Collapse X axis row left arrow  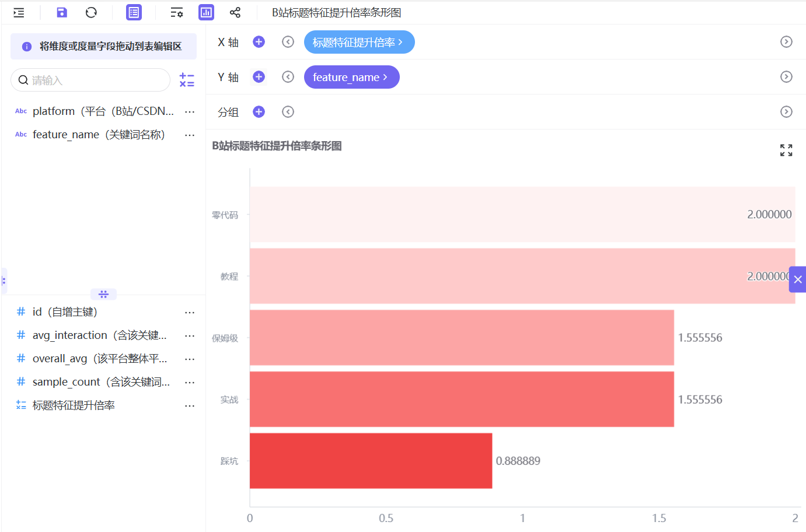click(288, 42)
